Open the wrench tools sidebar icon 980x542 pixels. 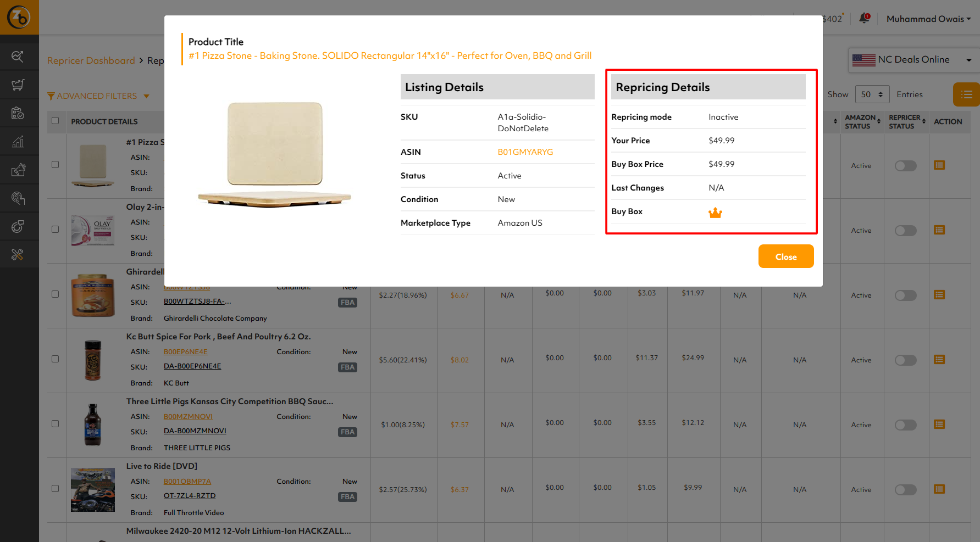(18, 255)
